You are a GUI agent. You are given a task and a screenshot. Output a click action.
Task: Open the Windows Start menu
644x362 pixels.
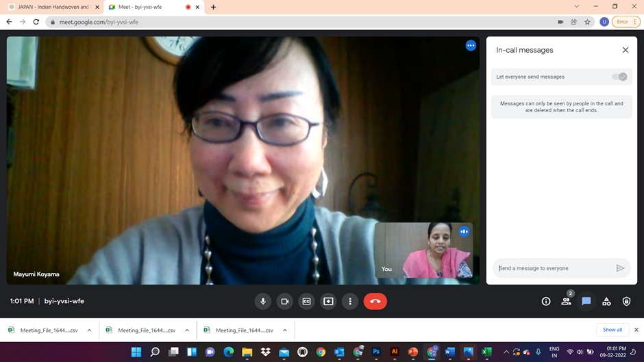(x=136, y=352)
